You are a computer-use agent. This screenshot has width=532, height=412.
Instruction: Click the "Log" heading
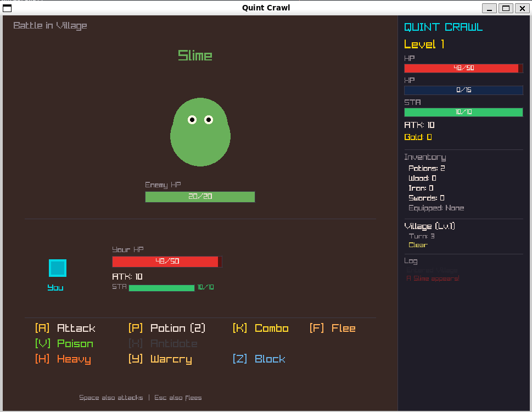click(411, 261)
